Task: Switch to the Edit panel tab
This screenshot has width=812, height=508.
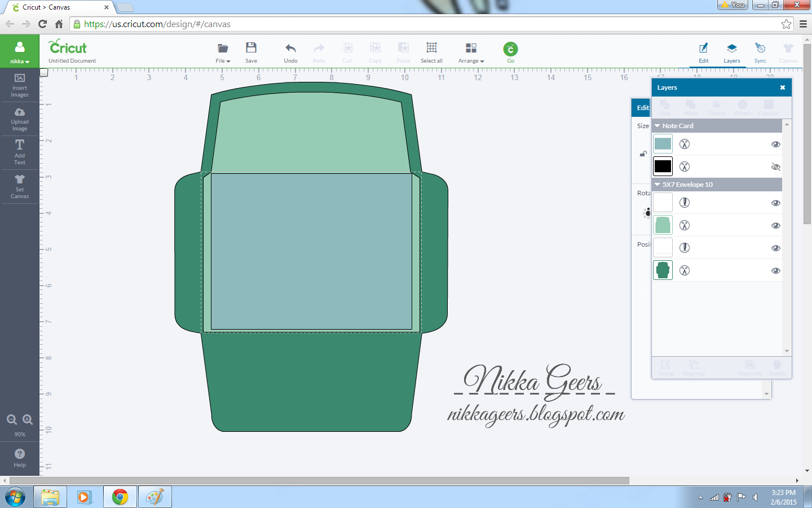Action: pyautogui.click(x=704, y=52)
